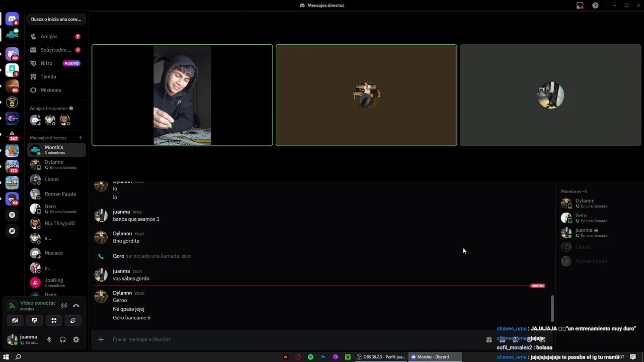
Task: Open server icon with 68 badge
Action: click(x=12, y=54)
